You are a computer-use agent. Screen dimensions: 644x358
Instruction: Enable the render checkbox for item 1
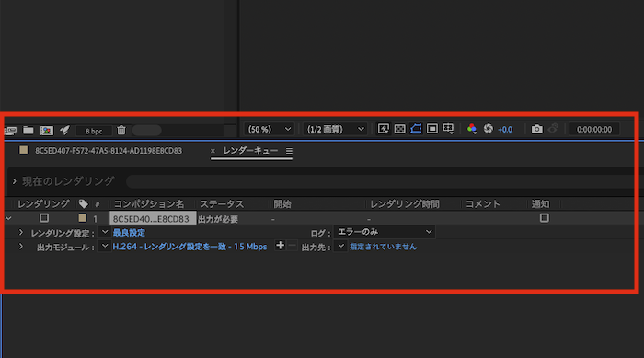click(x=44, y=218)
